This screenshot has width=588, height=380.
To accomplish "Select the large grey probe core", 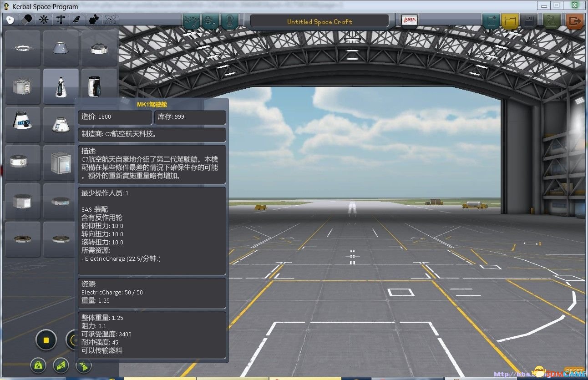I will 23,201.
